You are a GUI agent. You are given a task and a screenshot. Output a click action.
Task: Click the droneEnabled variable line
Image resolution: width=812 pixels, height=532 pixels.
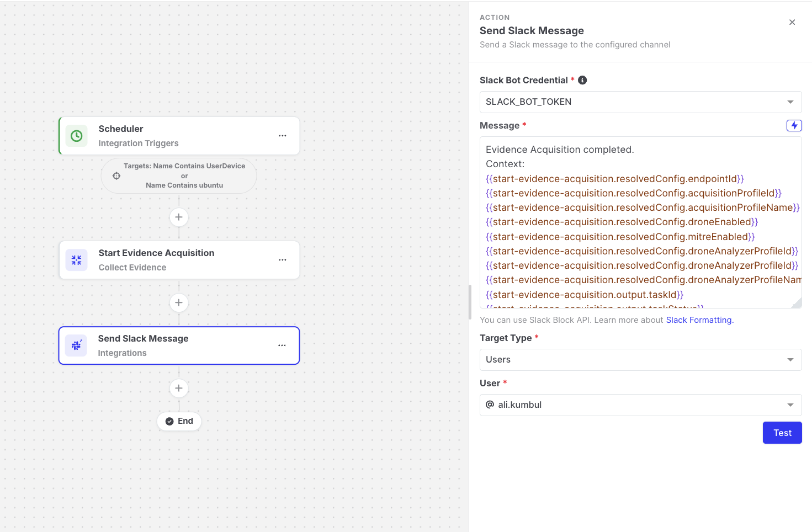(x=622, y=222)
